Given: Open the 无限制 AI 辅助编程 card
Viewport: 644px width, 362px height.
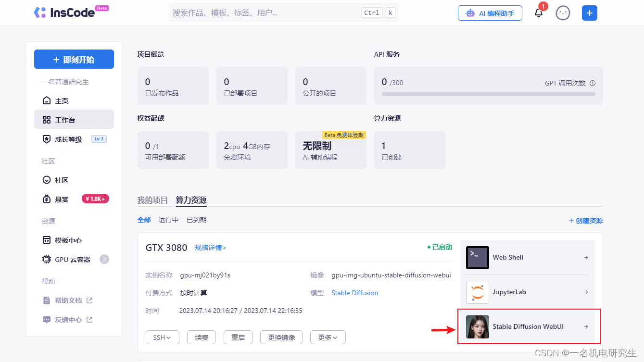Looking at the screenshot, I should point(331,150).
